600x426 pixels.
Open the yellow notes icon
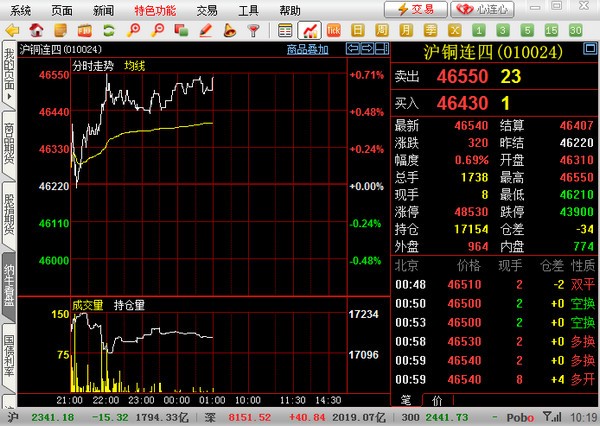point(60,30)
